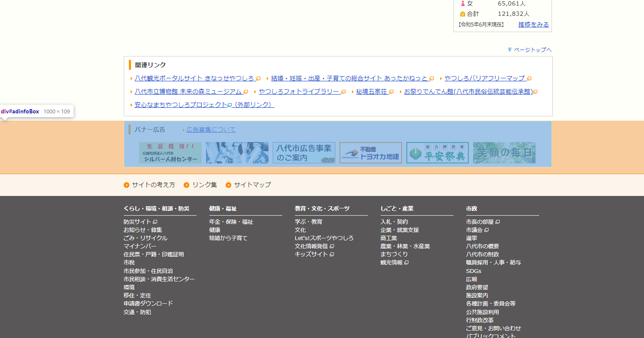Click the トヨオカ地建 real estate banner
Screen dimensions: 644x338
point(370,152)
